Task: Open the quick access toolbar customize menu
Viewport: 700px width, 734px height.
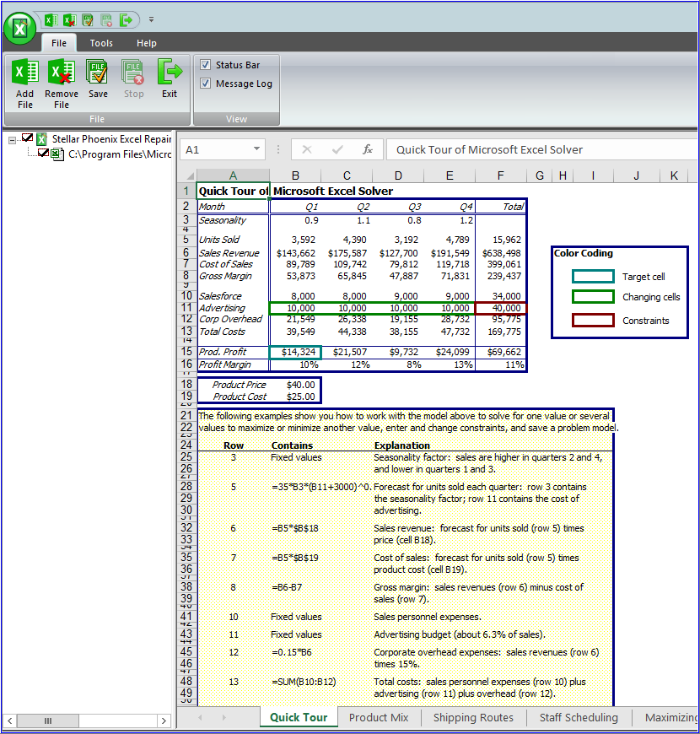Action: pyautogui.click(x=151, y=19)
